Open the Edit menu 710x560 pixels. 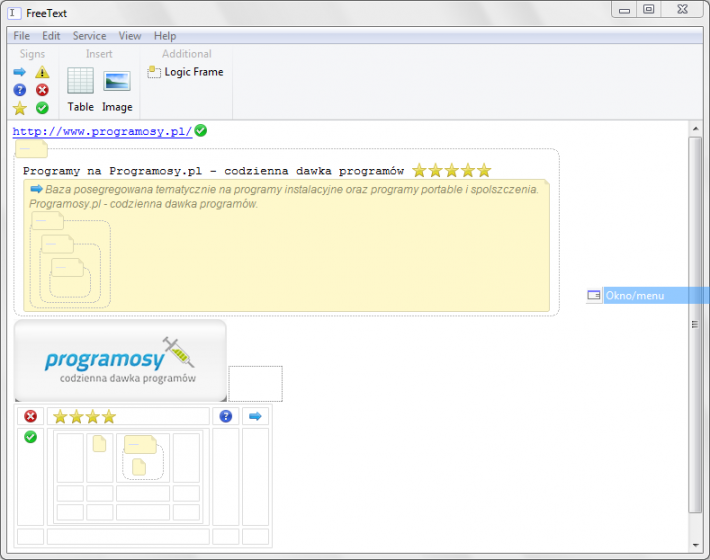51,36
